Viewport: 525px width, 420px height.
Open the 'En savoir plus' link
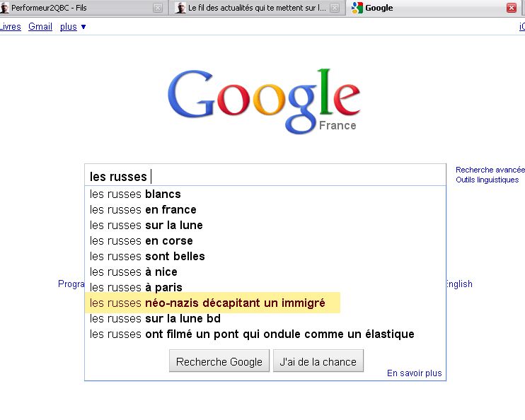414,373
